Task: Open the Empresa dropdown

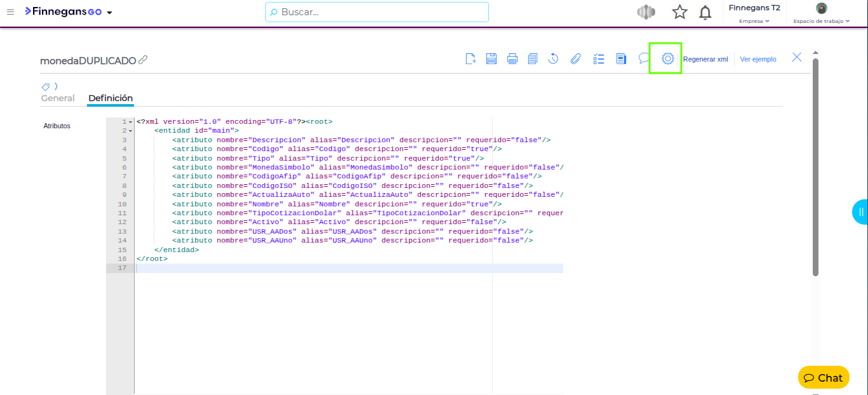Action: pyautogui.click(x=754, y=21)
